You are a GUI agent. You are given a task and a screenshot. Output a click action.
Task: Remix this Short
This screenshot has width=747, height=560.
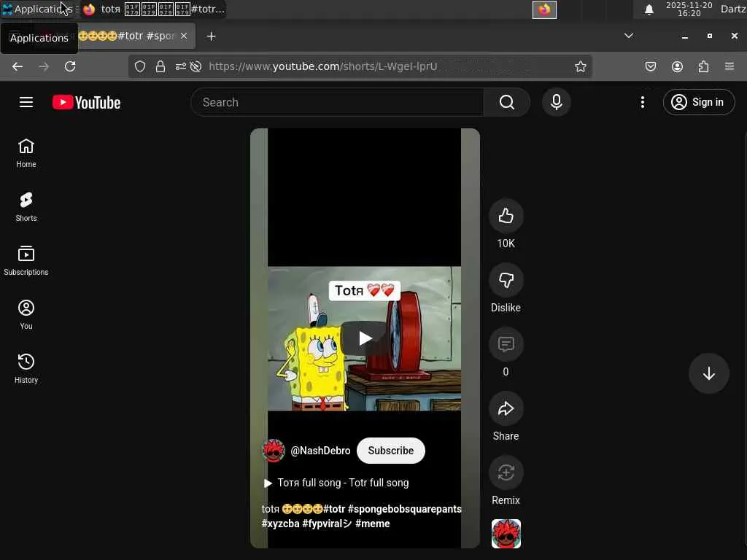coord(506,472)
